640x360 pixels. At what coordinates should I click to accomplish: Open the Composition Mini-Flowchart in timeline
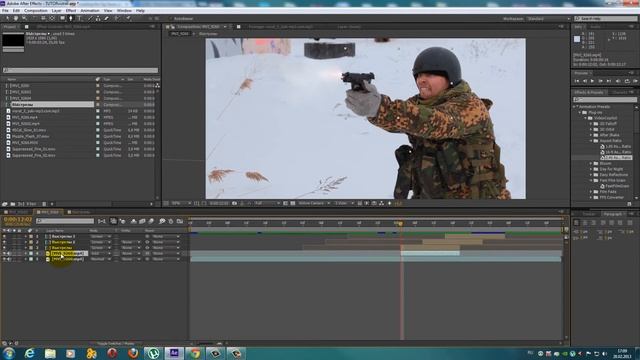point(102,221)
